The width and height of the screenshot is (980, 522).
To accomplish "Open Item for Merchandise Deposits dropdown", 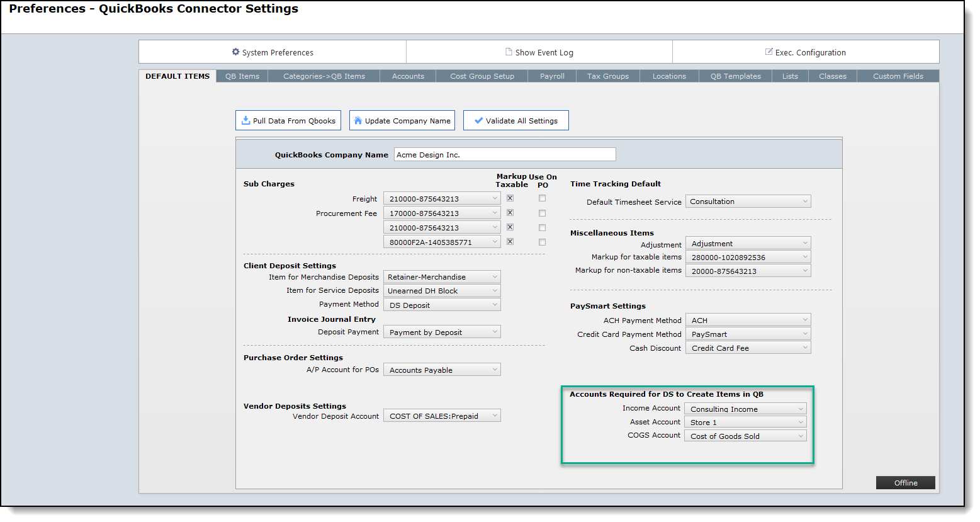I will [x=442, y=277].
